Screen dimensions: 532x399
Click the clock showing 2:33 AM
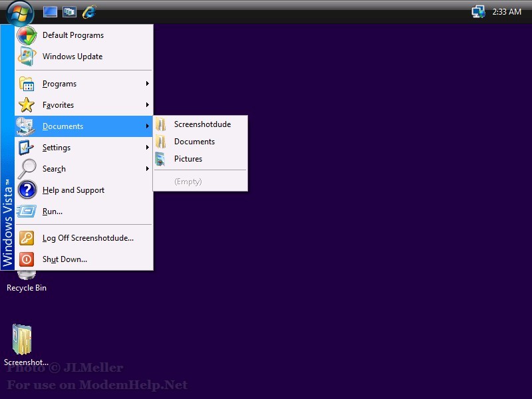point(507,12)
